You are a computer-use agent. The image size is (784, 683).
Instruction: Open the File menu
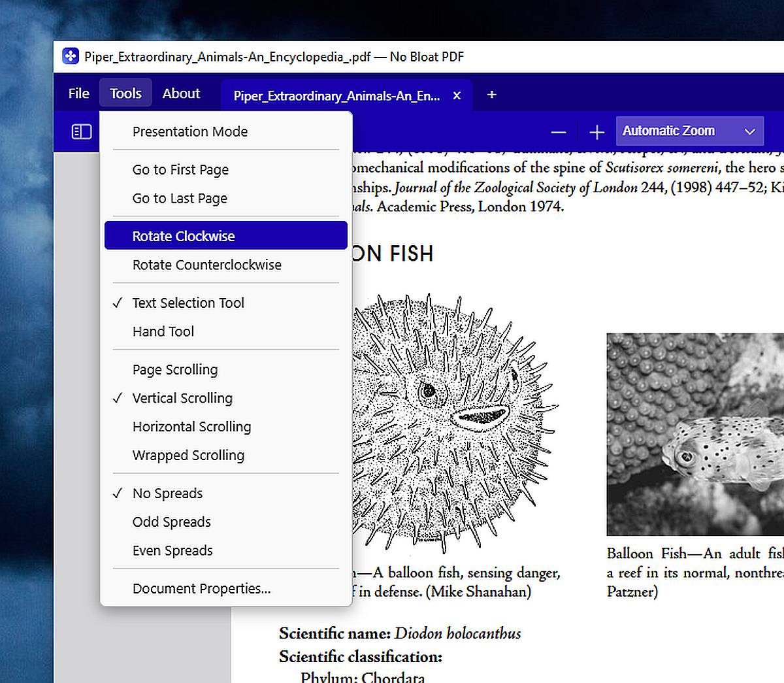pos(78,93)
